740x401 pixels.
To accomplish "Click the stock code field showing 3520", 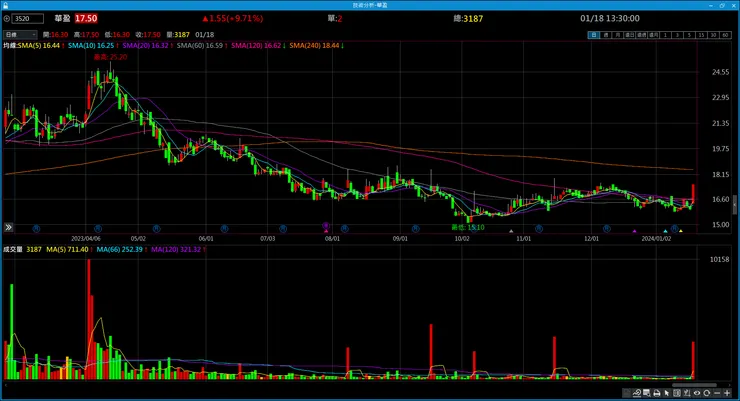I will point(27,18).
